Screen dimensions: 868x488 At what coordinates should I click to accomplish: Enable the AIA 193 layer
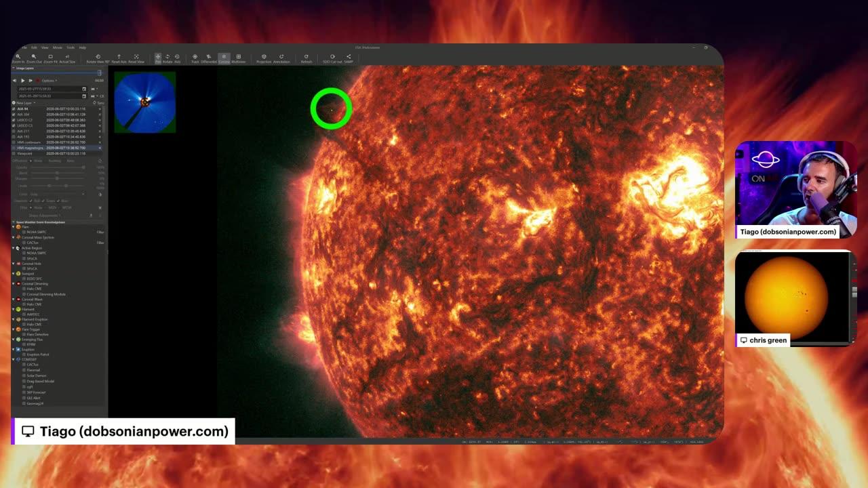point(14,137)
